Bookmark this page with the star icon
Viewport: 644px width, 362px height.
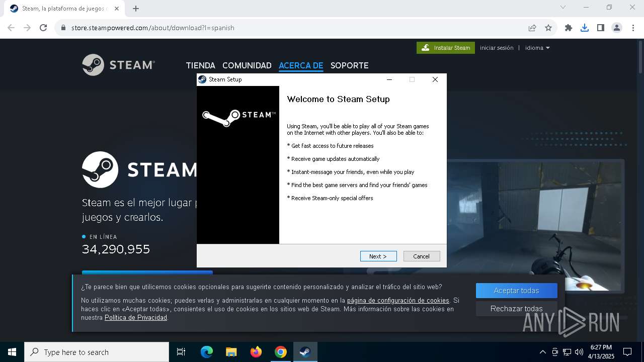(548, 28)
